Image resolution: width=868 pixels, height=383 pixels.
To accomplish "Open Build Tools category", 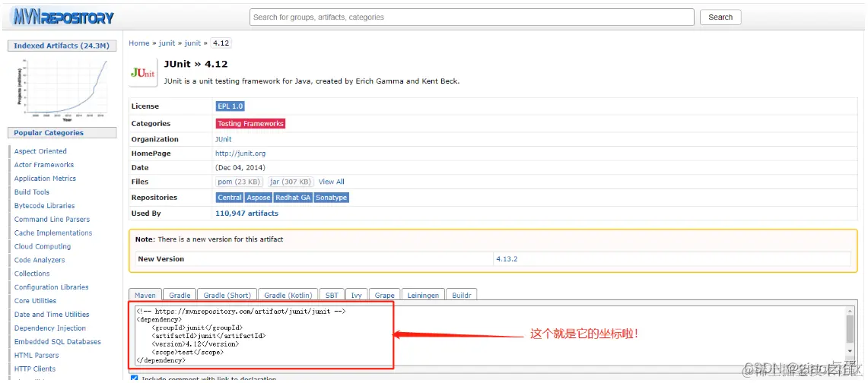I will 31,191.
